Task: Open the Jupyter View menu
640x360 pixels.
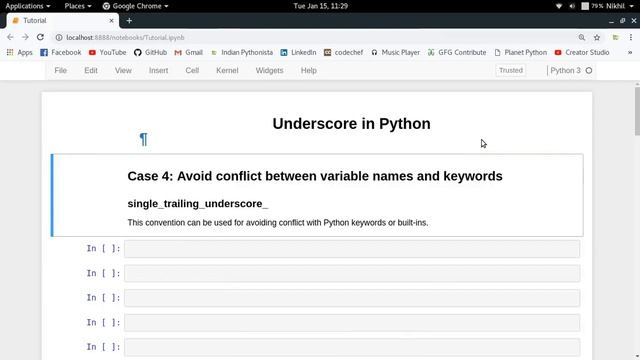Action: [x=123, y=70]
